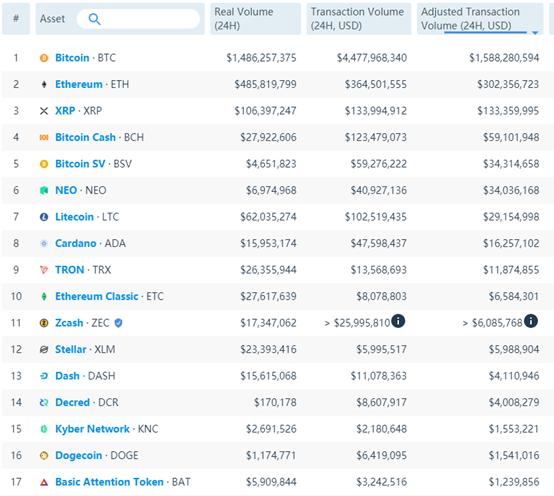
Task: Open the Basic Attention Token asset link
Action: (110, 482)
